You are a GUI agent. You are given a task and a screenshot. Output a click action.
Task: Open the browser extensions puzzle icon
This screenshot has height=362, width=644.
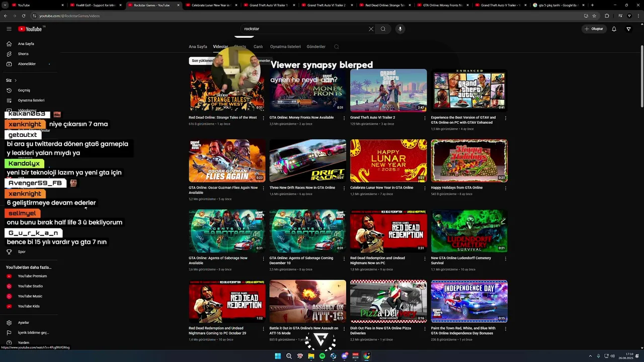[x=607, y=16]
